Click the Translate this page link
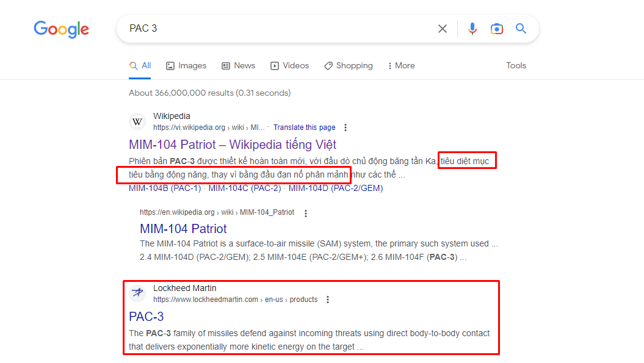644x363 pixels. pyautogui.click(x=304, y=128)
